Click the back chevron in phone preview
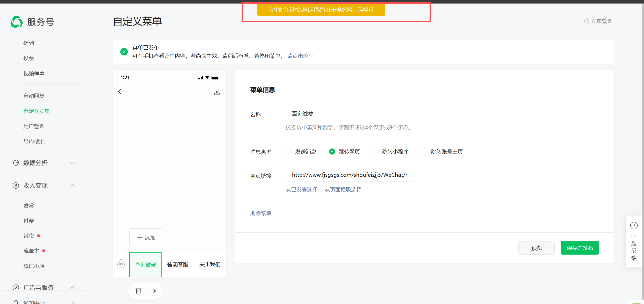This screenshot has width=644, height=304. coord(120,92)
